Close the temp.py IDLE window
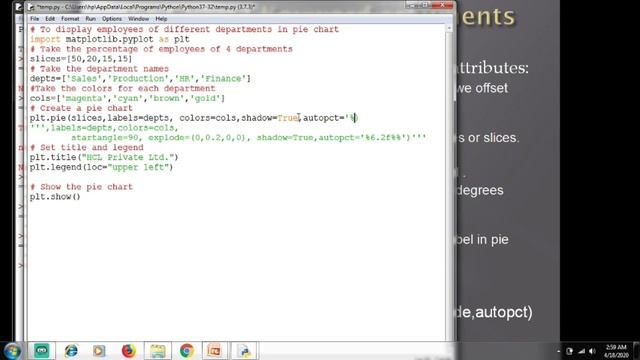The height and width of the screenshot is (360, 640). click(x=442, y=5)
